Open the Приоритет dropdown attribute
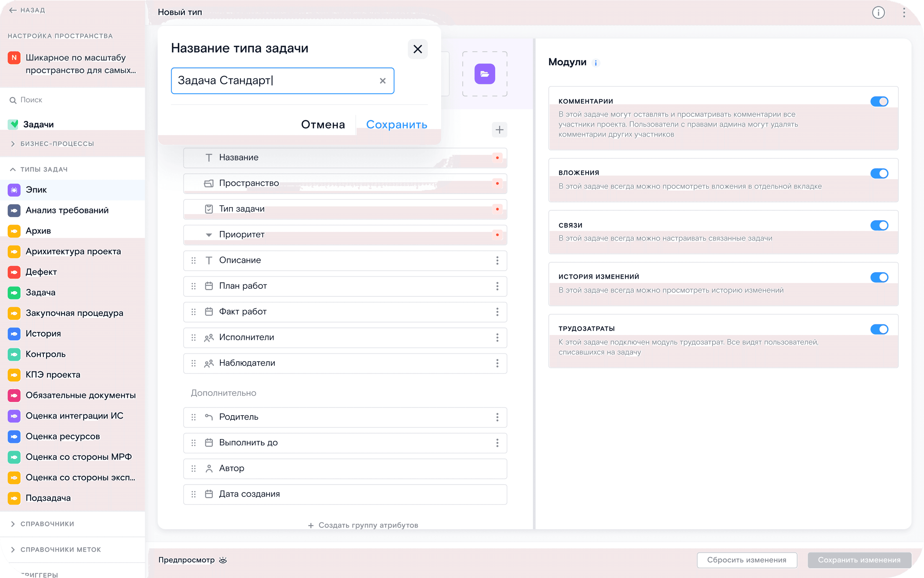 pos(345,235)
